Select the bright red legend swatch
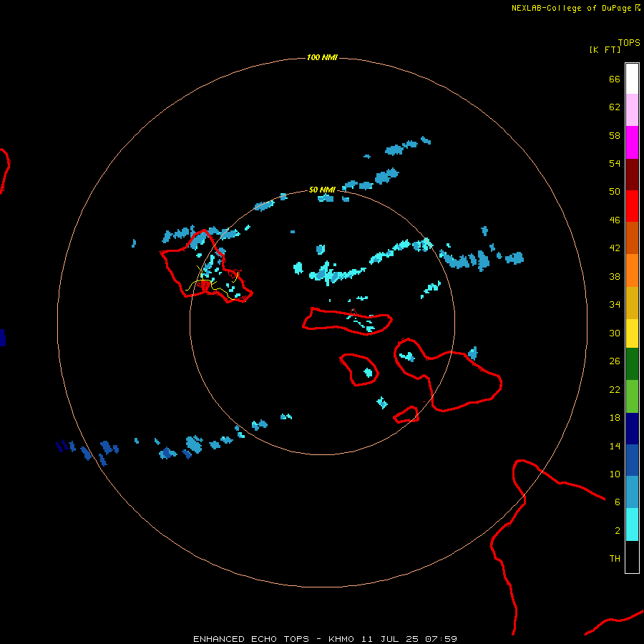644x644 pixels. 632,206
